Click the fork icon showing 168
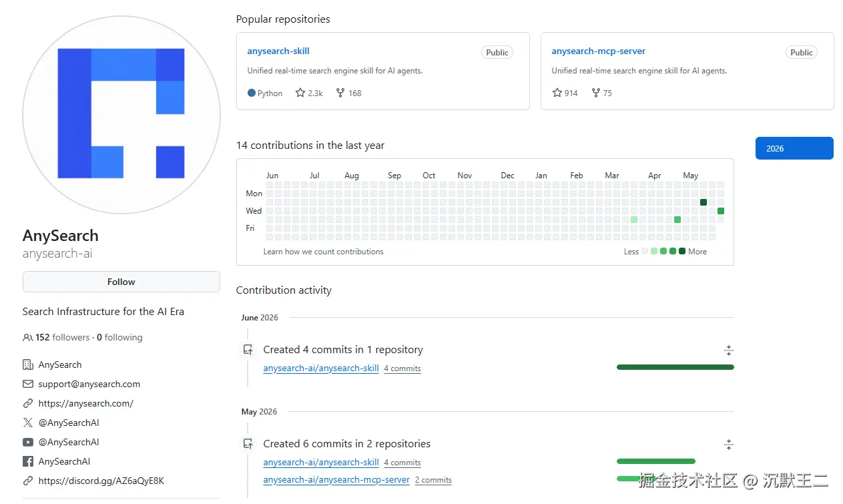The image size is (843, 504). (x=340, y=93)
